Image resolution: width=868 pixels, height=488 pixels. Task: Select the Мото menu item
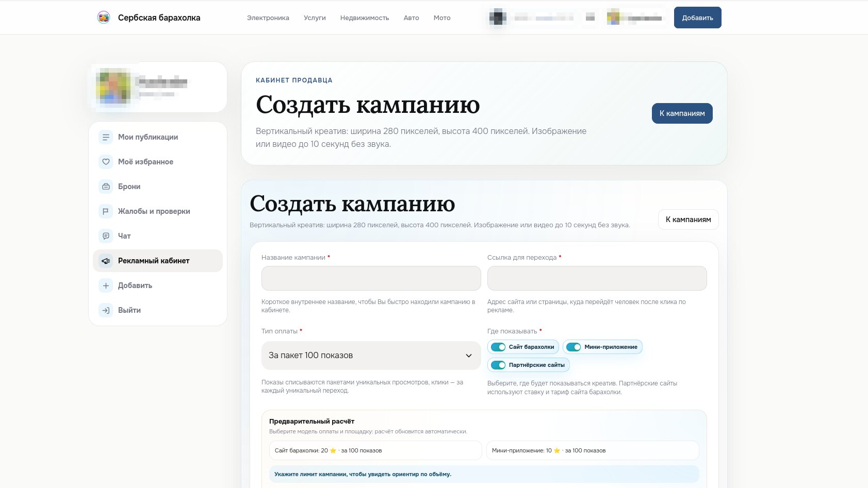click(x=442, y=18)
